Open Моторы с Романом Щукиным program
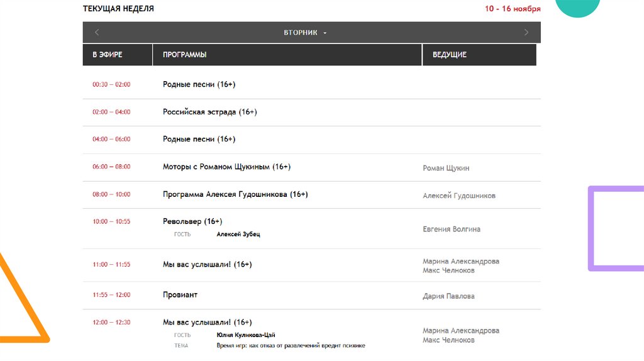This screenshot has height=361, width=644. tap(226, 167)
